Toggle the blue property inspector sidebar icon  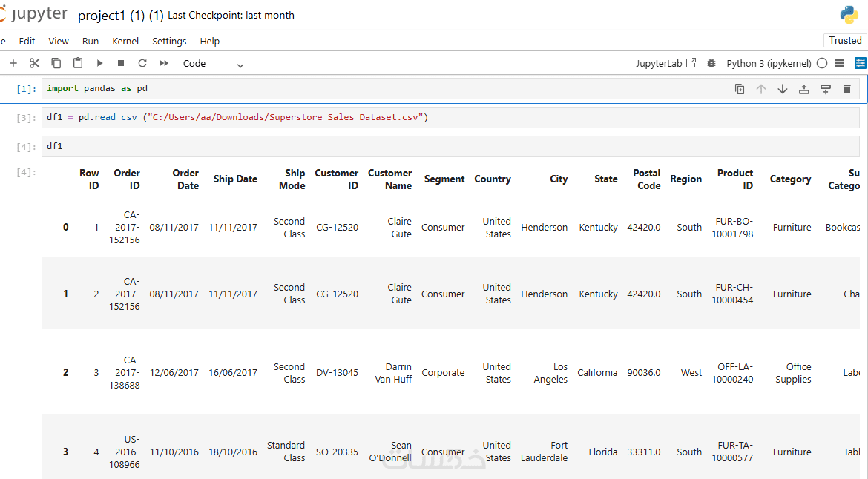pos(860,64)
